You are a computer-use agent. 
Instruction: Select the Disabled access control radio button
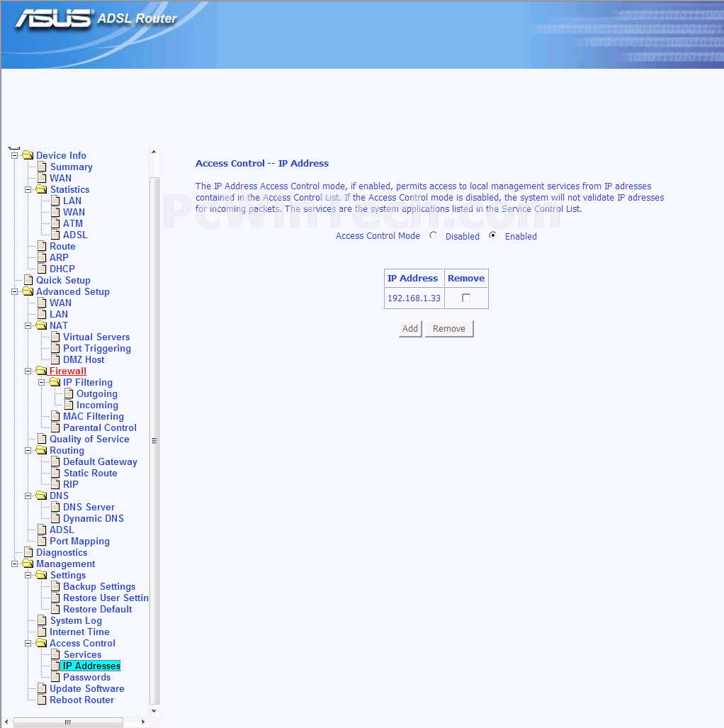433,235
